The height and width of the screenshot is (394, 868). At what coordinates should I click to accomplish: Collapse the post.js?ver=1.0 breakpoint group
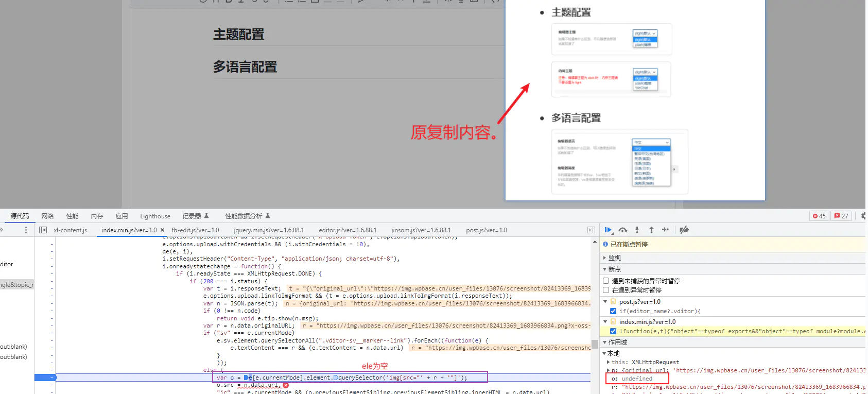pyautogui.click(x=605, y=302)
